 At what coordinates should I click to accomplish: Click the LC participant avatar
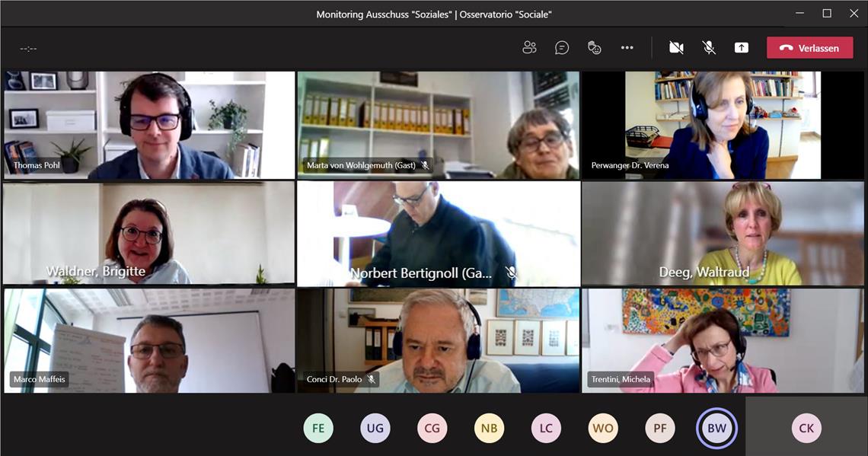pyautogui.click(x=546, y=428)
